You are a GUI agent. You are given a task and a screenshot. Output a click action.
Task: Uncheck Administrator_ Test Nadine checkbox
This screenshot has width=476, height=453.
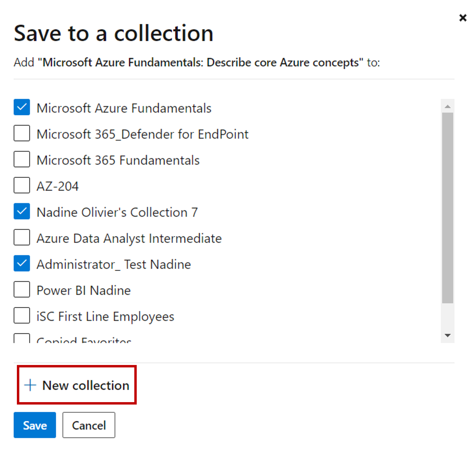pyautogui.click(x=22, y=264)
